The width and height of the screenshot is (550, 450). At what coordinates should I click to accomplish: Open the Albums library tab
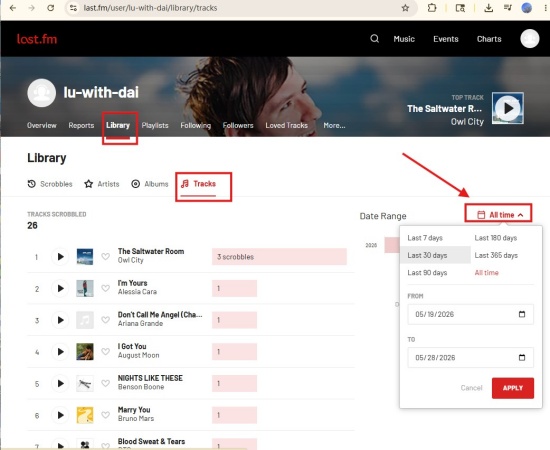[149, 184]
